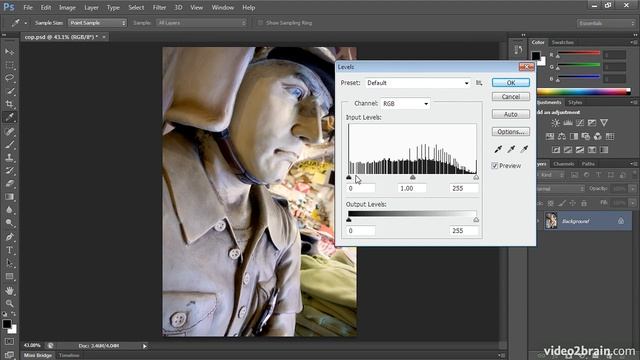Viewport: 640px width, 360px height.
Task: Open the Options... button in Levels
Action: tap(511, 132)
